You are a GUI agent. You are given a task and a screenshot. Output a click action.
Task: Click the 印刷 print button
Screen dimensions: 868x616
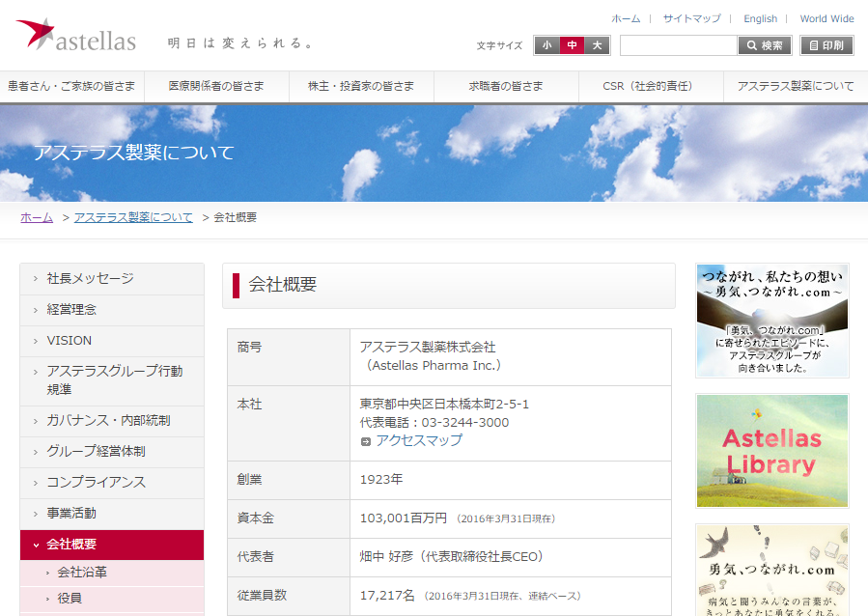(x=827, y=45)
